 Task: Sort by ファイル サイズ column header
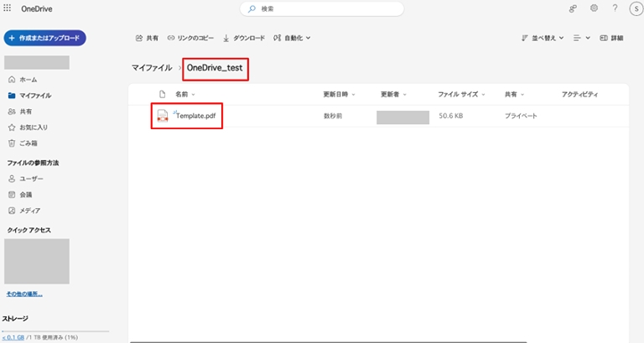click(x=461, y=95)
